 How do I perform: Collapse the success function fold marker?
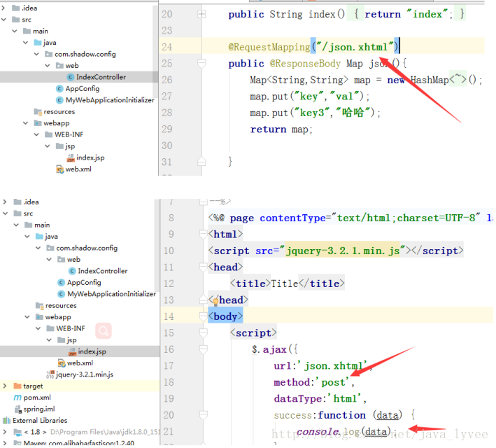[204, 414]
